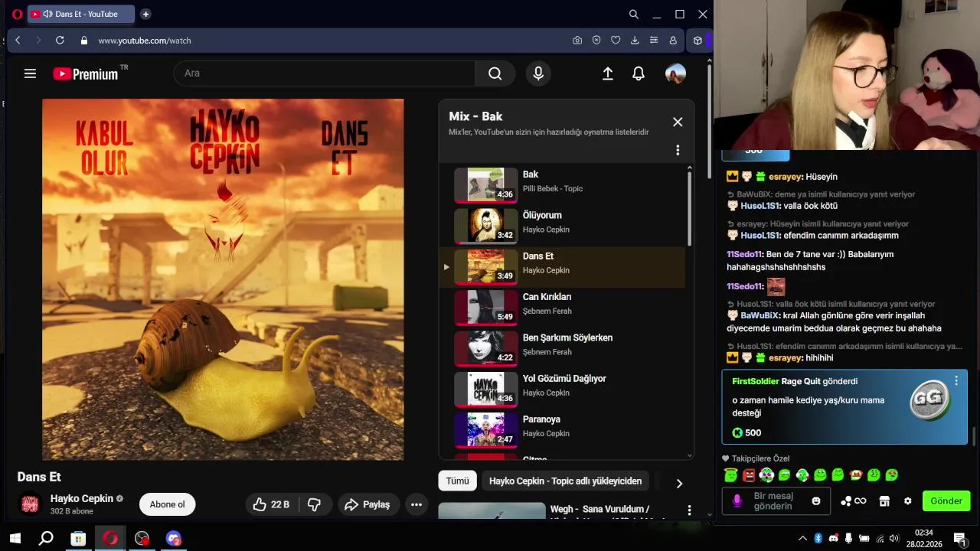Open chat points/infinity balance icon
This screenshot has width=980, height=551.
click(x=853, y=501)
